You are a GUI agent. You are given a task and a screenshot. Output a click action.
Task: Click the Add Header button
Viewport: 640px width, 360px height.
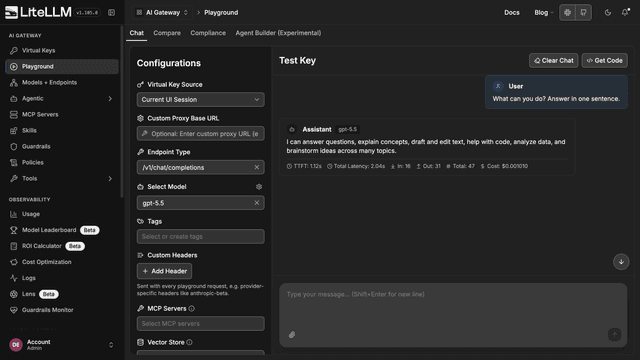[x=164, y=271]
